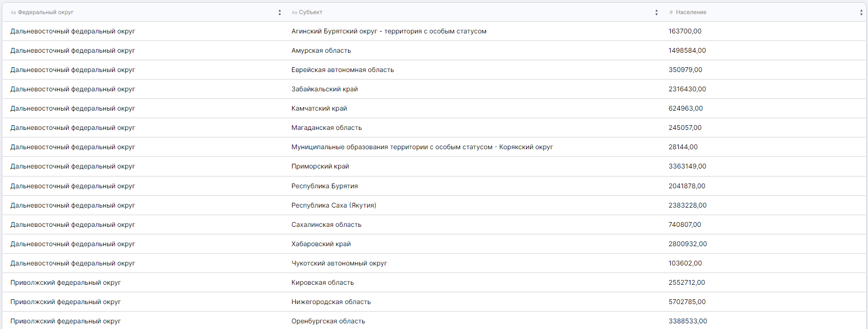Select Республика Саха (Якутия) cell
Viewport: 868px width, 329px height.
click(x=333, y=205)
